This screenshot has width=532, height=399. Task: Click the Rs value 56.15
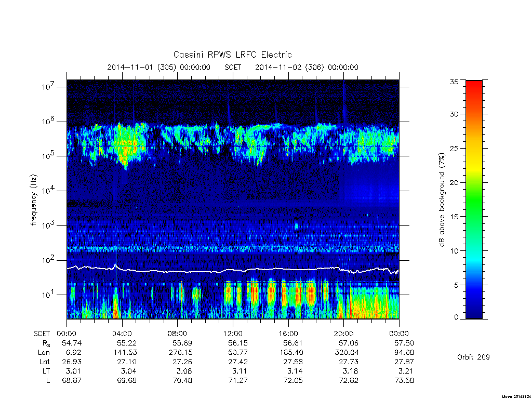coord(238,343)
